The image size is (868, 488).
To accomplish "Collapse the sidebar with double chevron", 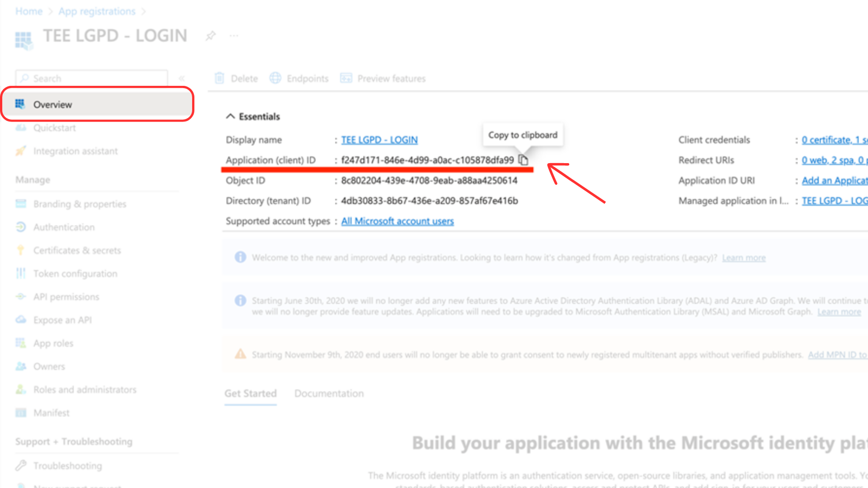I will pos(182,78).
